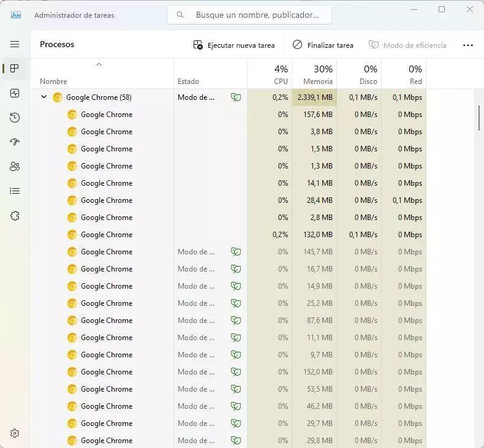
Task: Click the leaf icon in the 16,7 MB row
Action: click(x=236, y=269)
